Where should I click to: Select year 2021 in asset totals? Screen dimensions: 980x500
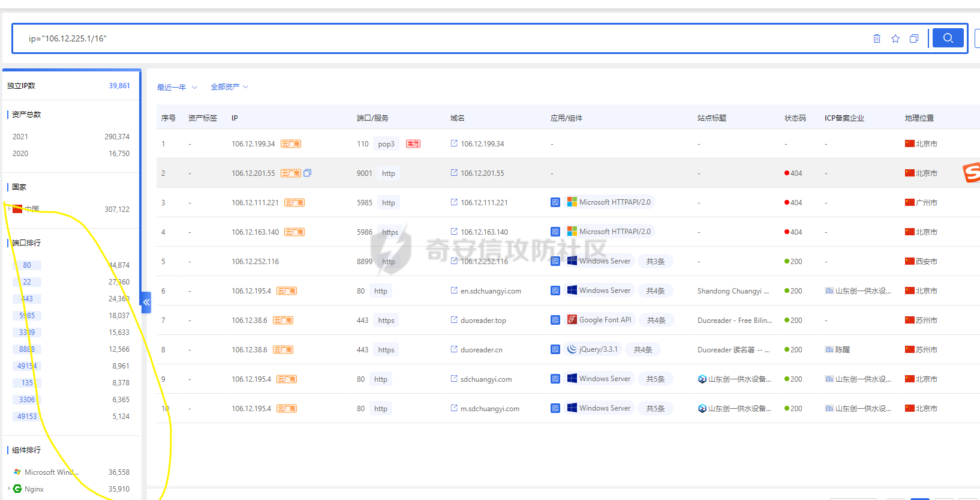click(20, 137)
